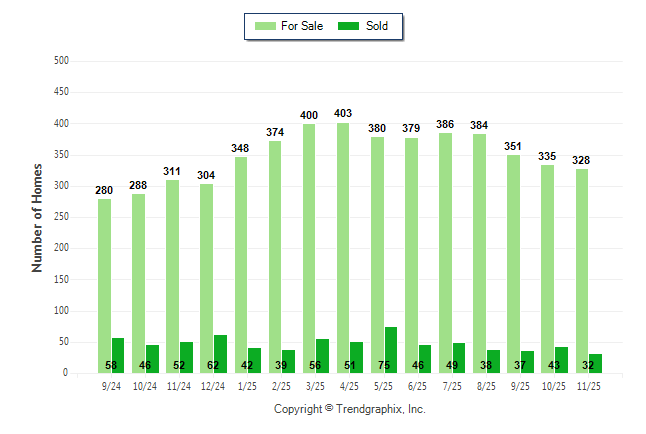This screenshot has width=646, height=434.
Task: Click the 403 data label
Action: pyautogui.click(x=343, y=114)
